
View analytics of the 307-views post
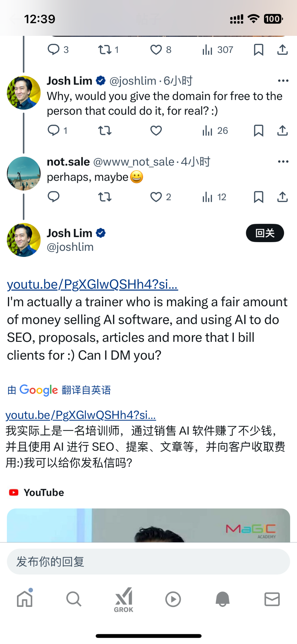218,50
